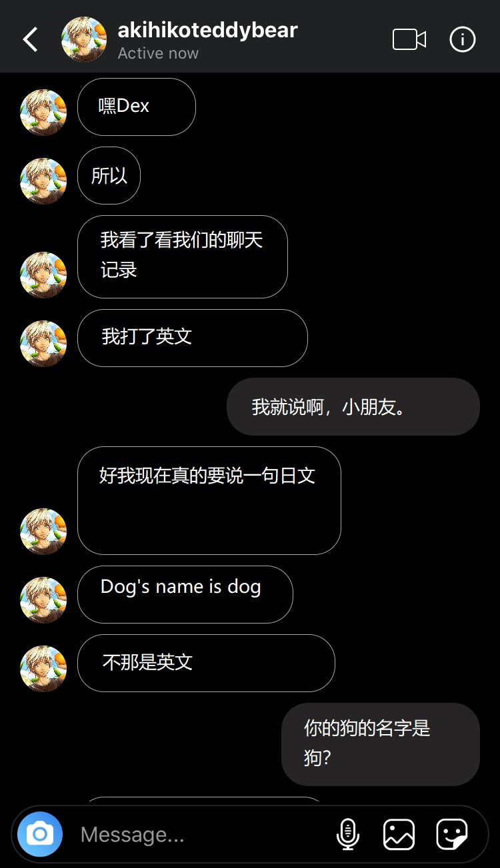Open the sticker picker
The width and height of the screenshot is (500, 868).
point(452,834)
